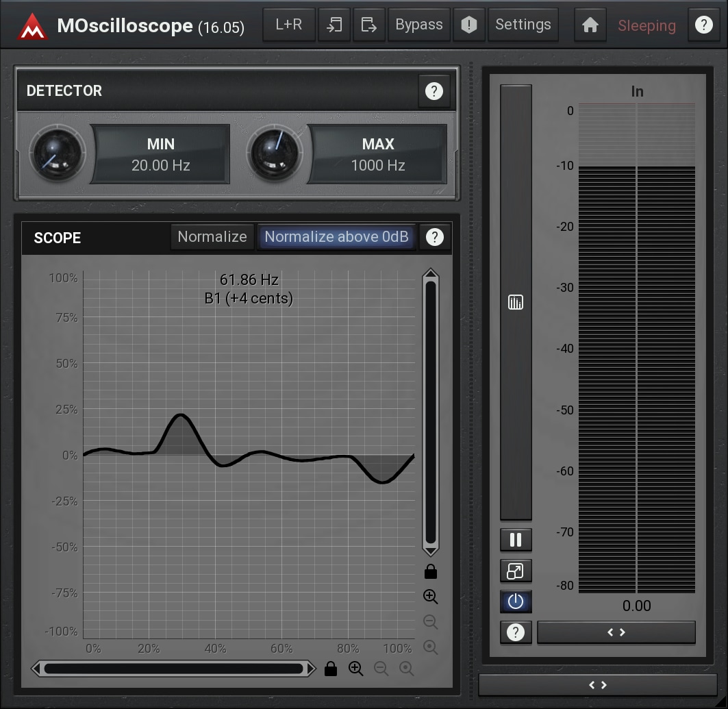Viewport: 728px width, 709px height.
Task: Click the vertical scope scrollbar up arrow
Action: pyautogui.click(x=430, y=273)
